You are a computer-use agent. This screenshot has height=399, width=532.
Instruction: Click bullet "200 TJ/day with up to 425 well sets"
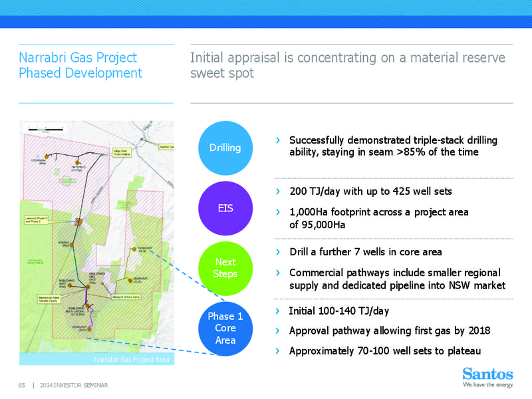click(370, 192)
